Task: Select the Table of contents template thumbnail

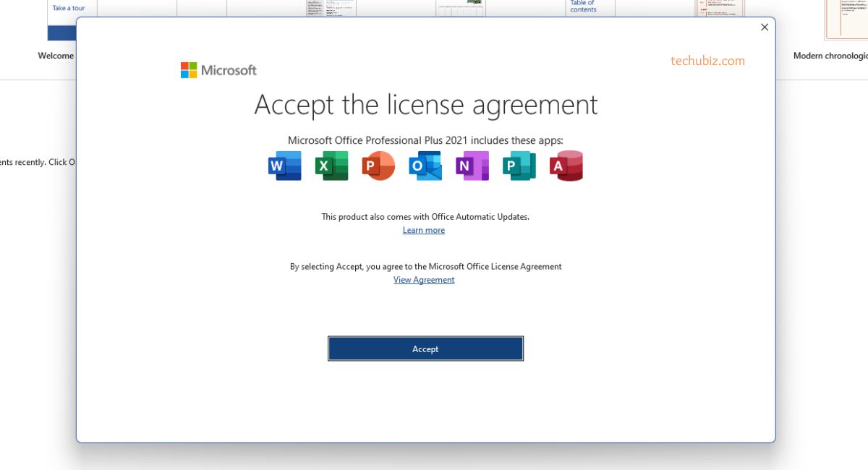Action: 583,7
